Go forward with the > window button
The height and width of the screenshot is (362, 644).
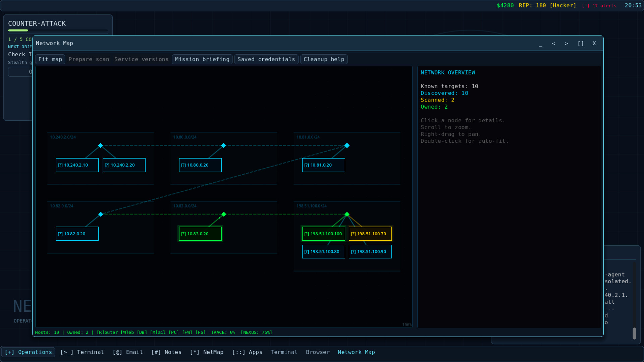[567, 44]
